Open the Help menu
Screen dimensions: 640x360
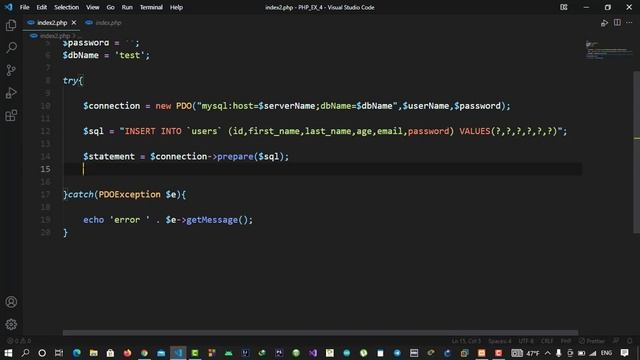tap(176, 7)
